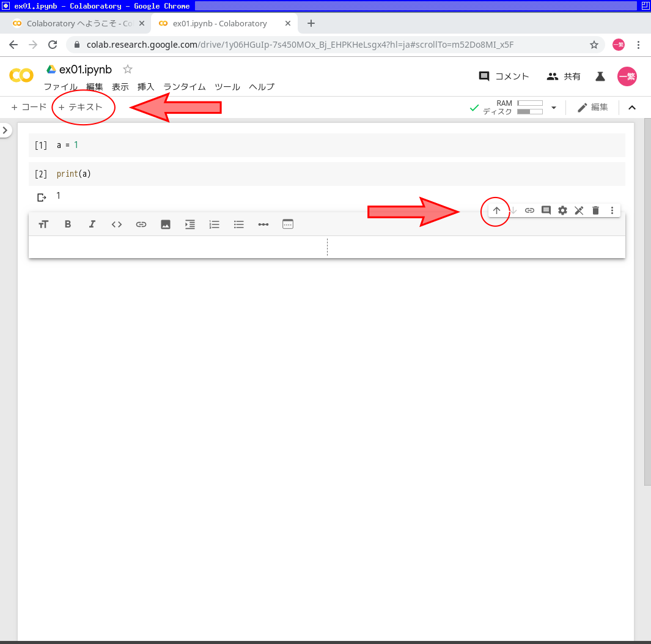
Task: Toggle heading text size icon
Action: (43, 224)
